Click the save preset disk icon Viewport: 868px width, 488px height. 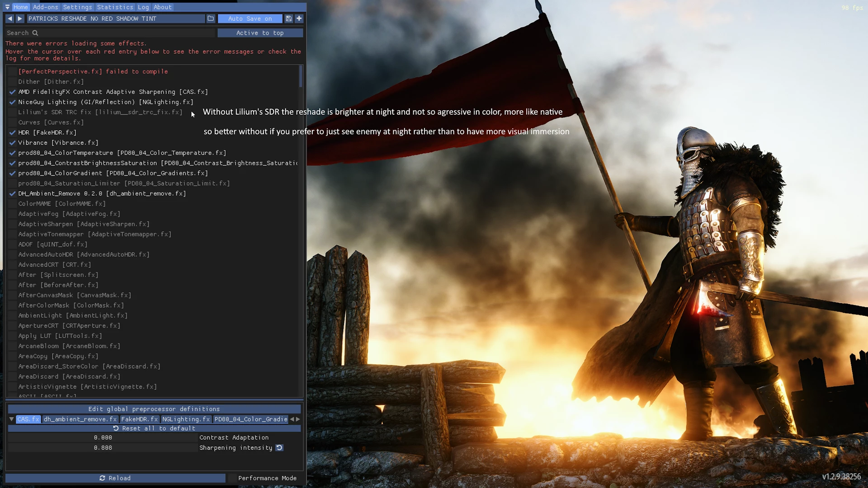289,19
